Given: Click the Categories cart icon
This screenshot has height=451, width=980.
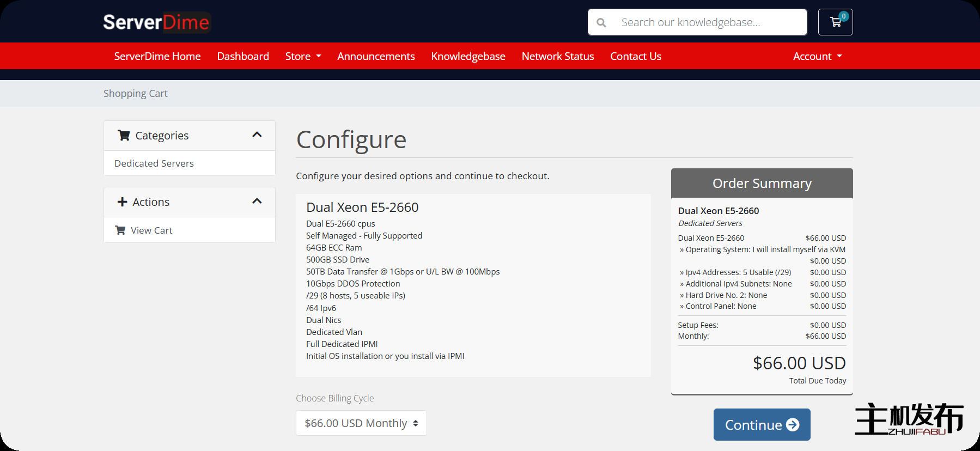Looking at the screenshot, I should 124,136.
